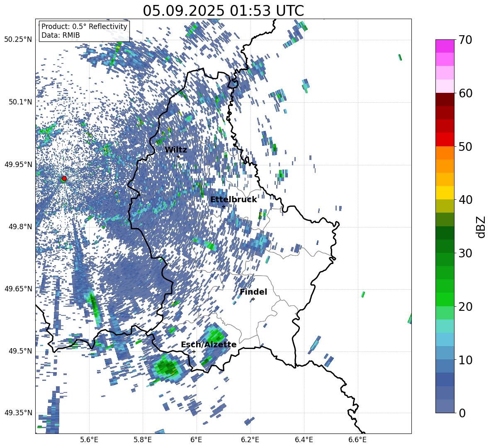Click the yellow colorbar band just above 40
This screenshot has height=448, width=491.
pyautogui.click(x=445, y=193)
